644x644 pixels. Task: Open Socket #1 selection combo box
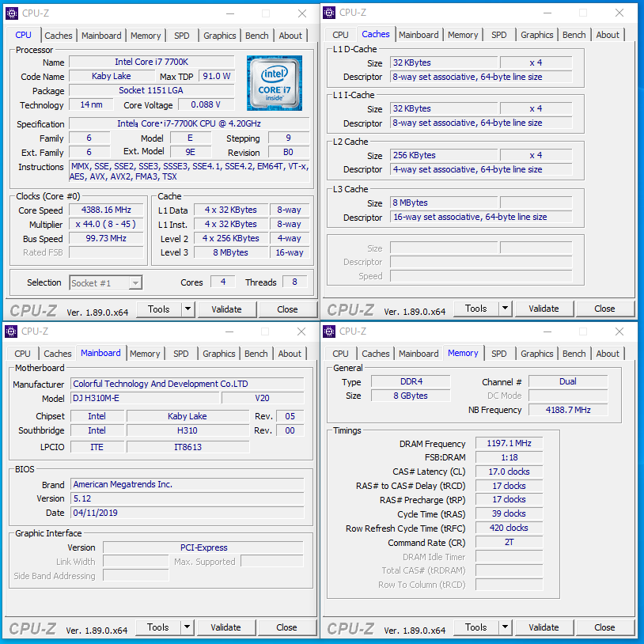click(x=106, y=283)
